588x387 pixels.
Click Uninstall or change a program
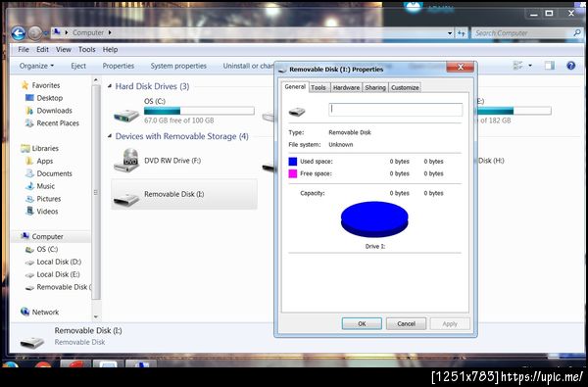248,66
